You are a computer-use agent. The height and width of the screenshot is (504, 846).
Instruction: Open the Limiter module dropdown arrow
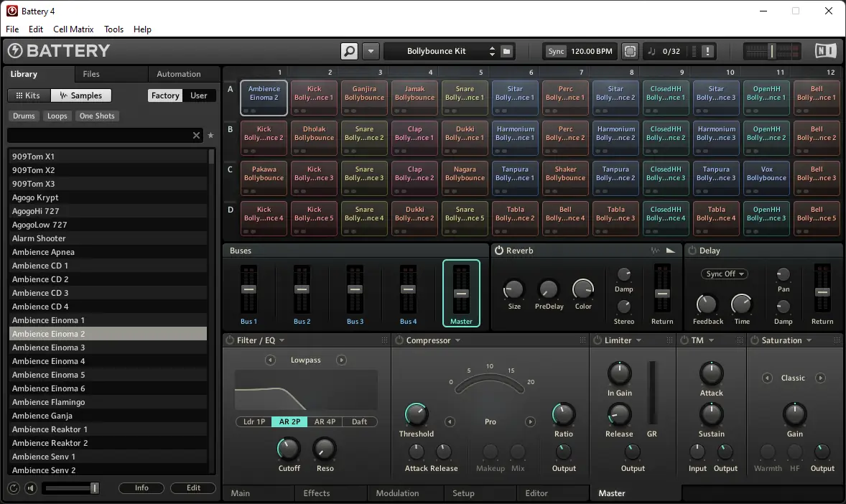click(x=639, y=340)
